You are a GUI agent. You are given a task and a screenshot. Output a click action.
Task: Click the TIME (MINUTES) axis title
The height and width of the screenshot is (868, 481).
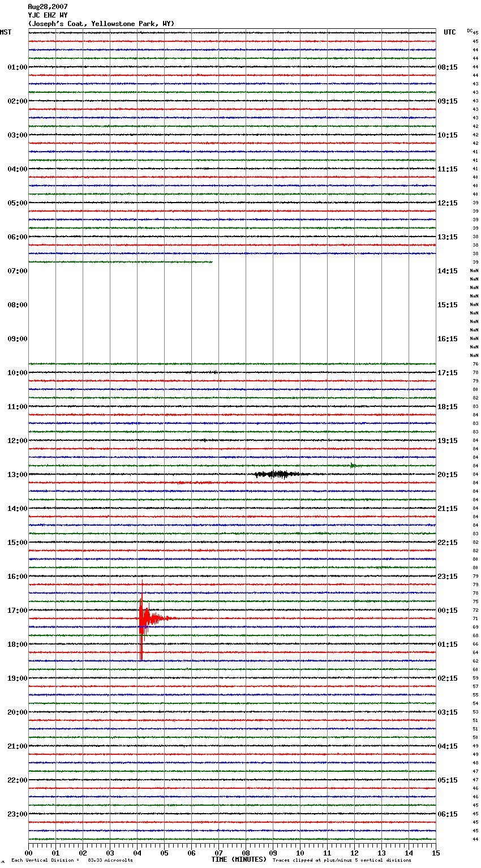239,860
